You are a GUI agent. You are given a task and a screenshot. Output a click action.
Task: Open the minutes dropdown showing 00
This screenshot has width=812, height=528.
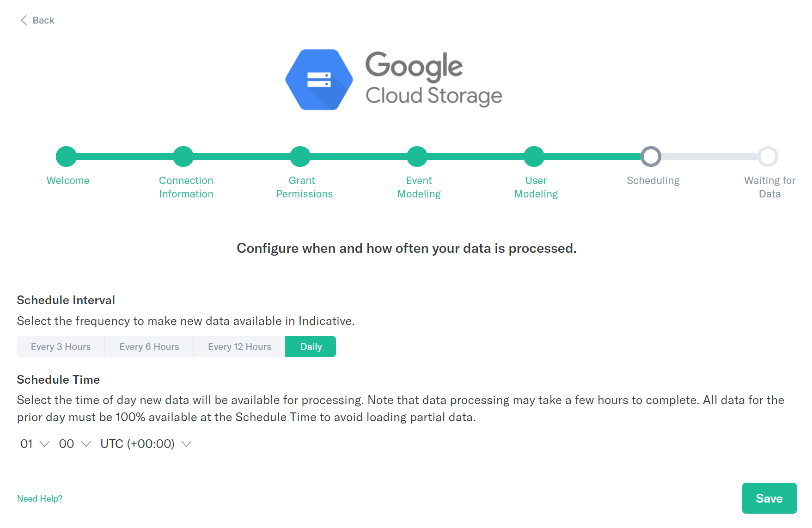[x=75, y=444]
